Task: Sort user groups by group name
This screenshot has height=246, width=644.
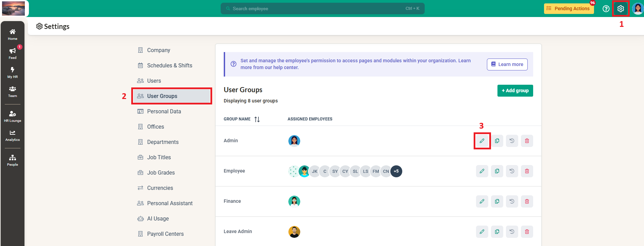Action: pyautogui.click(x=257, y=119)
